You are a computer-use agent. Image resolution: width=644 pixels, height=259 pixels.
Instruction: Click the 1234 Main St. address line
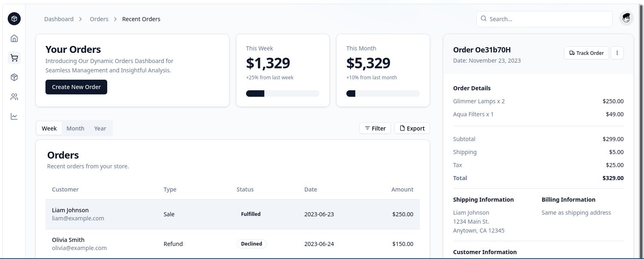pos(471,222)
